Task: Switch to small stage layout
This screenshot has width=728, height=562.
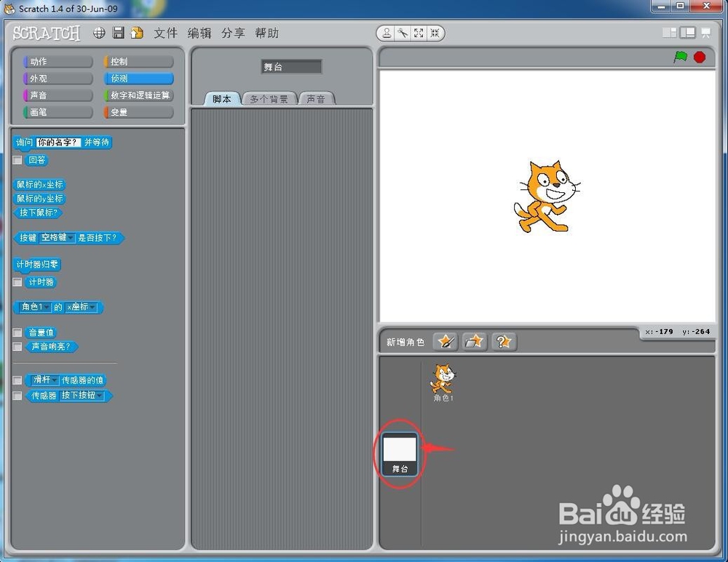Action: pos(670,33)
